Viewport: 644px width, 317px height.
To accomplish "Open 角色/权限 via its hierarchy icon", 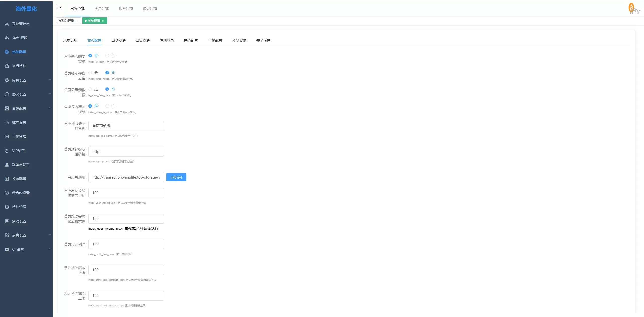I will click(x=7, y=38).
